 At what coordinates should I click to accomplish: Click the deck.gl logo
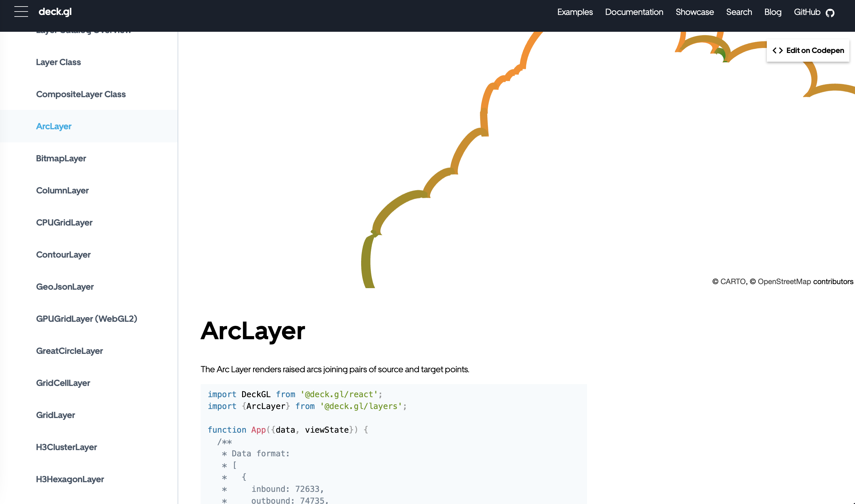(55, 12)
